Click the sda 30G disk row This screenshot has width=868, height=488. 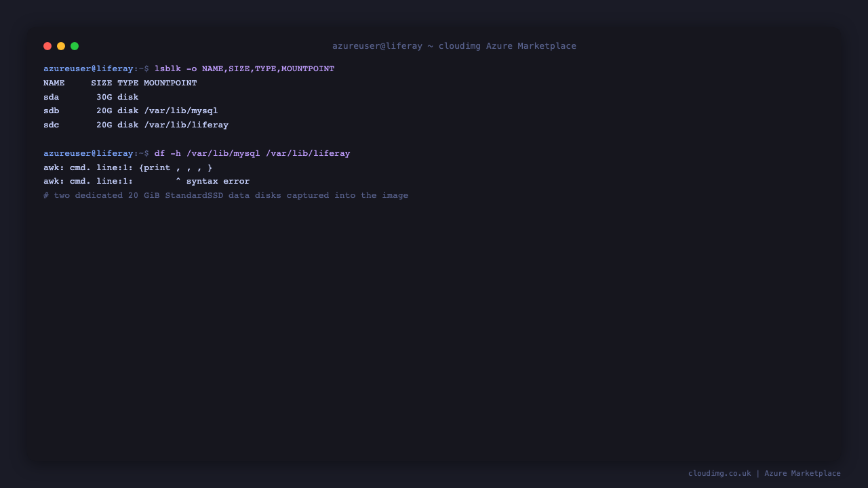[x=91, y=98]
